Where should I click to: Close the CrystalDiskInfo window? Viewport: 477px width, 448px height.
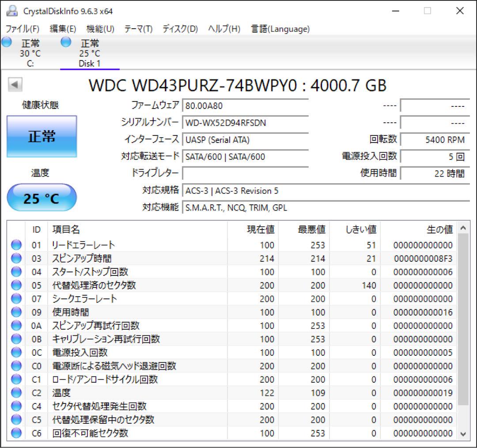[x=460, y=11]
